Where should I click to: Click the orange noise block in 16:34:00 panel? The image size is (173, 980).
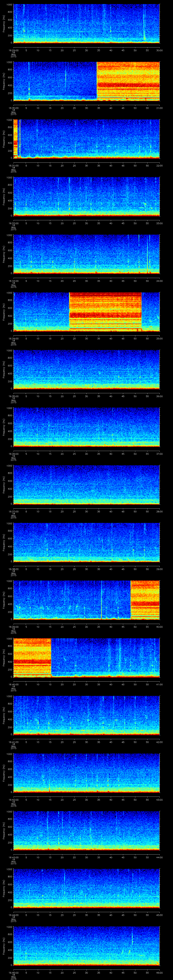pos(105,312)
